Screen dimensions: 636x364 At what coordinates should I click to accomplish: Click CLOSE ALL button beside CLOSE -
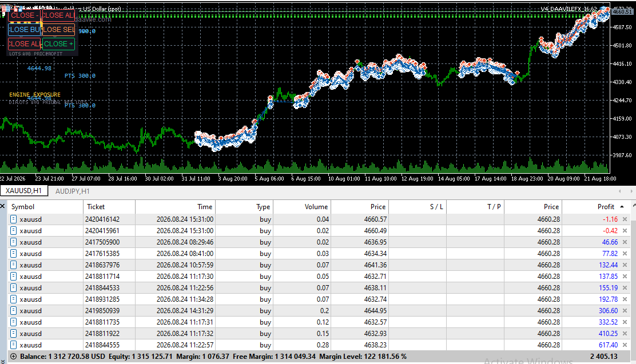coord(59,15)
